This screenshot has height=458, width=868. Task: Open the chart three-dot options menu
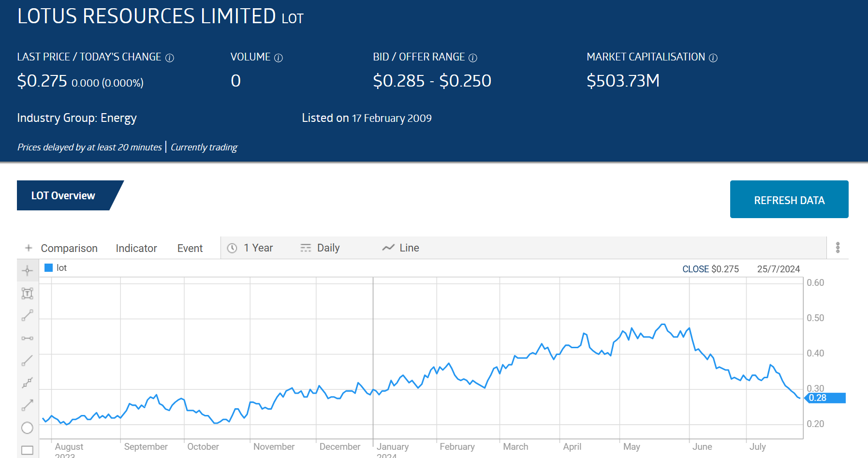838,248
